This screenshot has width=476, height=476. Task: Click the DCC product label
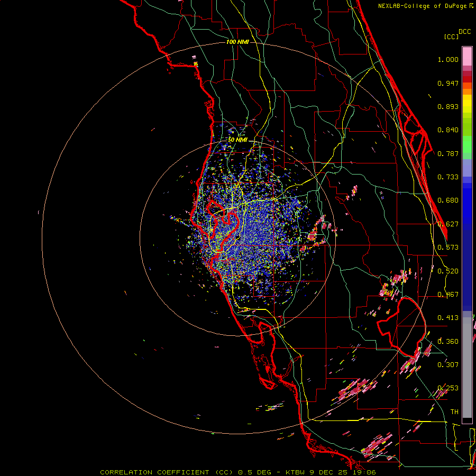465,32
